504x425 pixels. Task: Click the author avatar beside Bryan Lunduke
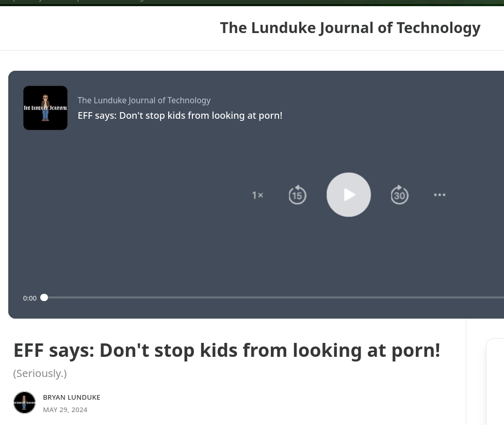pyautogui.click(x=24, y=402)
